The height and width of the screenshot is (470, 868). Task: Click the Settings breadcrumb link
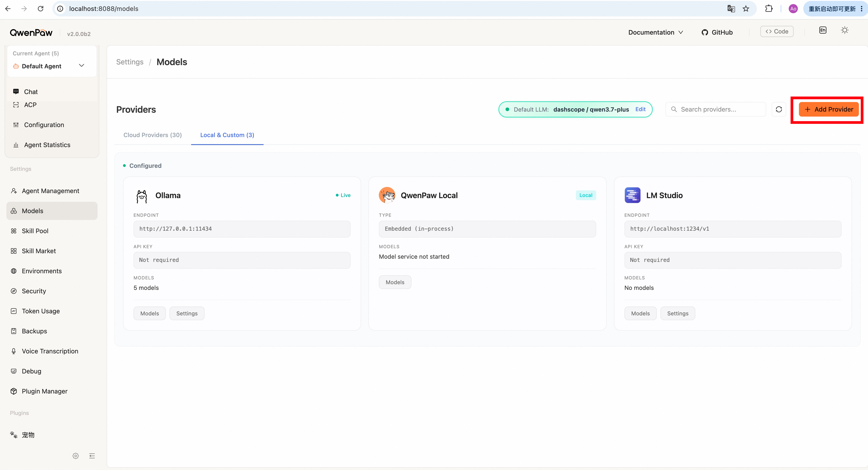(x=130, y=62)
